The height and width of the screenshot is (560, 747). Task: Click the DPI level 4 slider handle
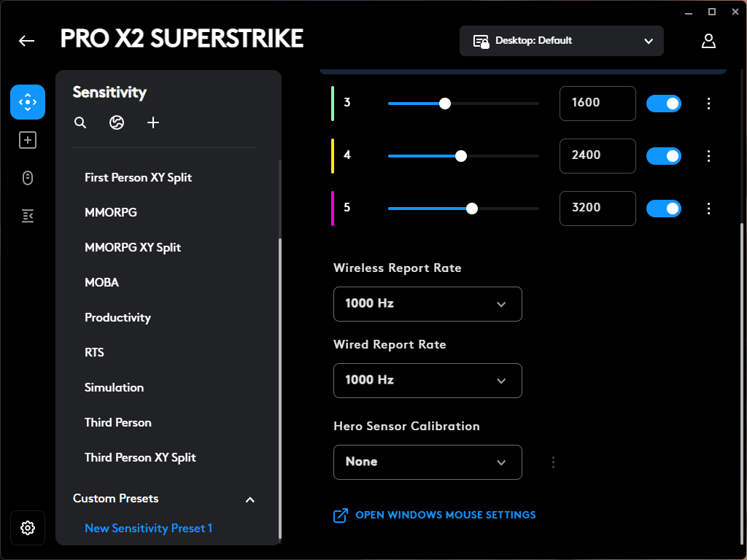click(461, 156)
